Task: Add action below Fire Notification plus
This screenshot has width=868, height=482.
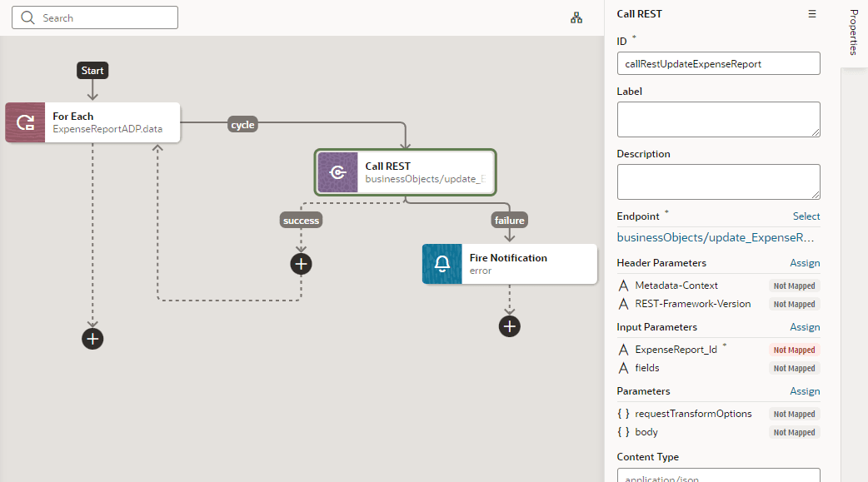Action: [509, 326]
